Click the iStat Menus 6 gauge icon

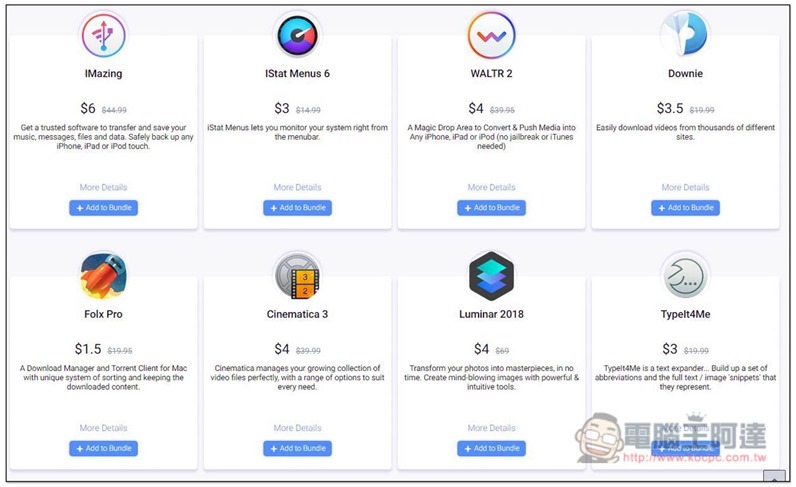pyautogui.click(x=297, y=36)
